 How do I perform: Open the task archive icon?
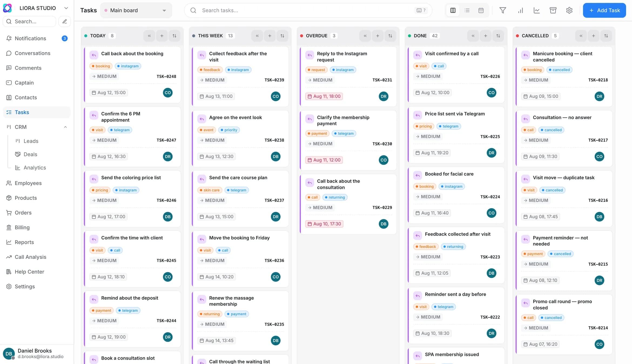tap(553, 10)
